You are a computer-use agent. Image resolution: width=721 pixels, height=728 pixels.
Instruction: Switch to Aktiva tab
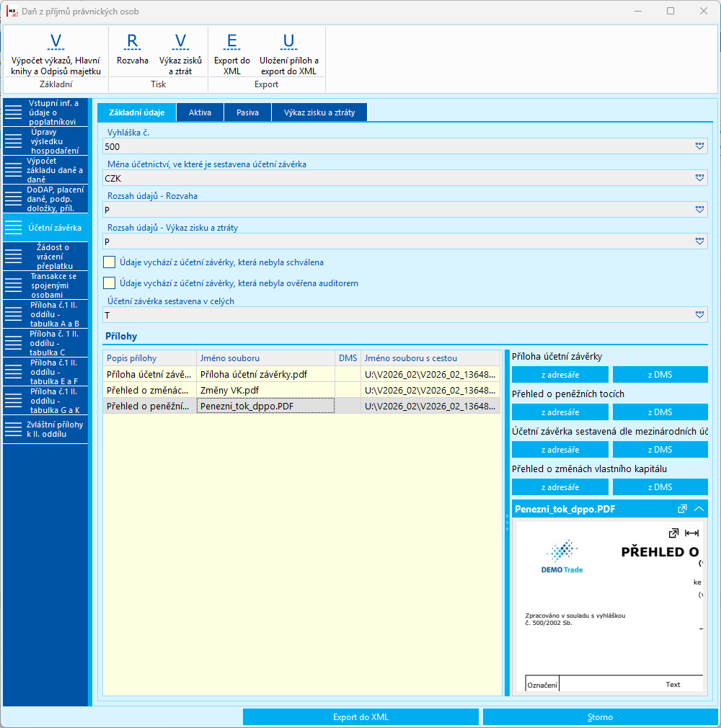[200, 112]
